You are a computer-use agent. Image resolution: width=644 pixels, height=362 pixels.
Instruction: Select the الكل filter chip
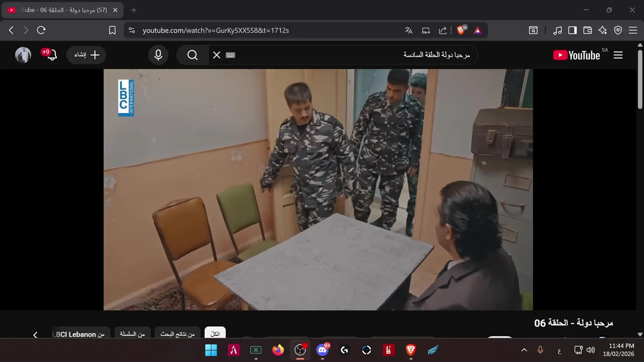pyautogui.click(x=215, y=334)
